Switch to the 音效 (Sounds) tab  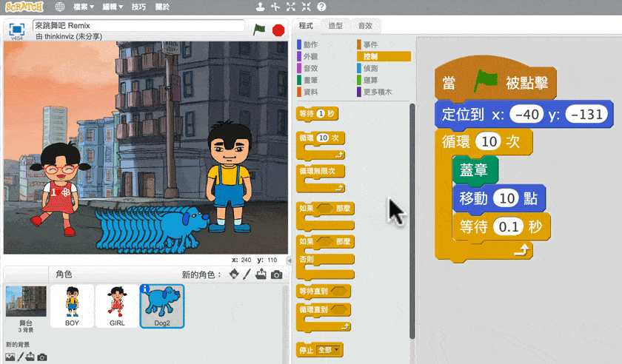(x=365, y=26)
